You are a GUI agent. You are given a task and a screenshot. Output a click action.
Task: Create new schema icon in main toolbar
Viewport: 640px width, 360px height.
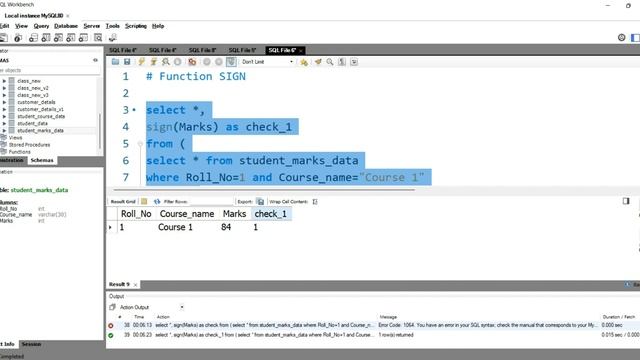click(33, 38)
